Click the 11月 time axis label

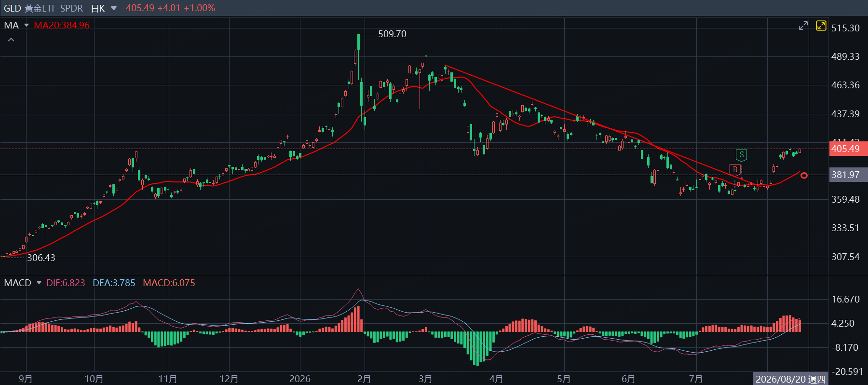click(x=168, y=379)
